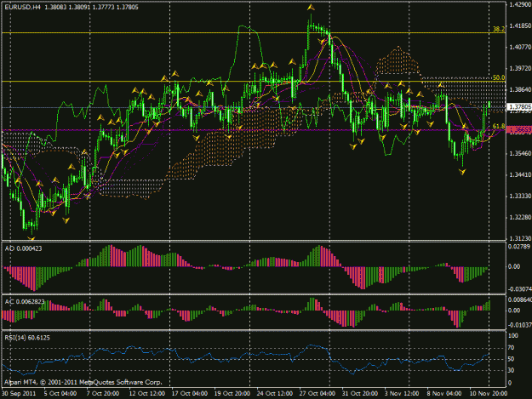Viewport: 532px width, 399px height.
Task: Click the 1.39720 price axis label
Action: (x=520, y=68)
